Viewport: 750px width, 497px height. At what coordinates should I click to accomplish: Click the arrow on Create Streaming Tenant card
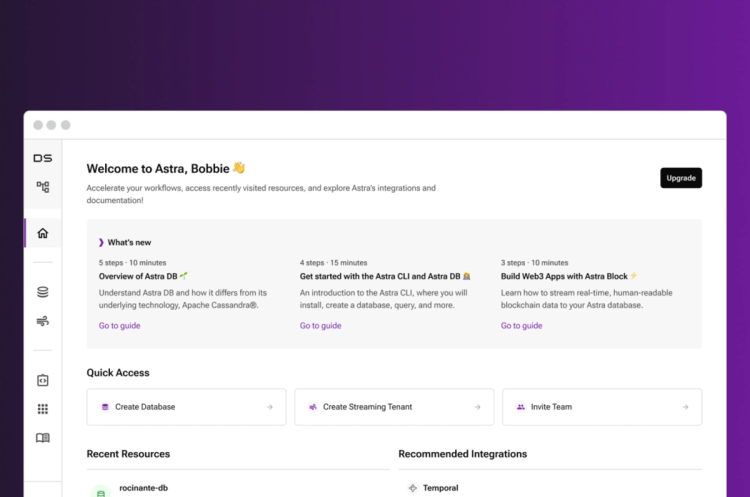point(477,407)
